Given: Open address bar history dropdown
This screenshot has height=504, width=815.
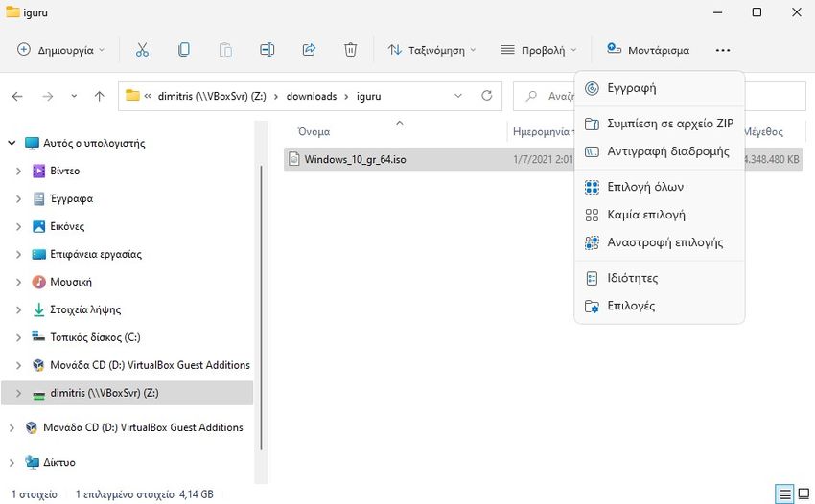Looking at the screenshot, I should (458, 96).
